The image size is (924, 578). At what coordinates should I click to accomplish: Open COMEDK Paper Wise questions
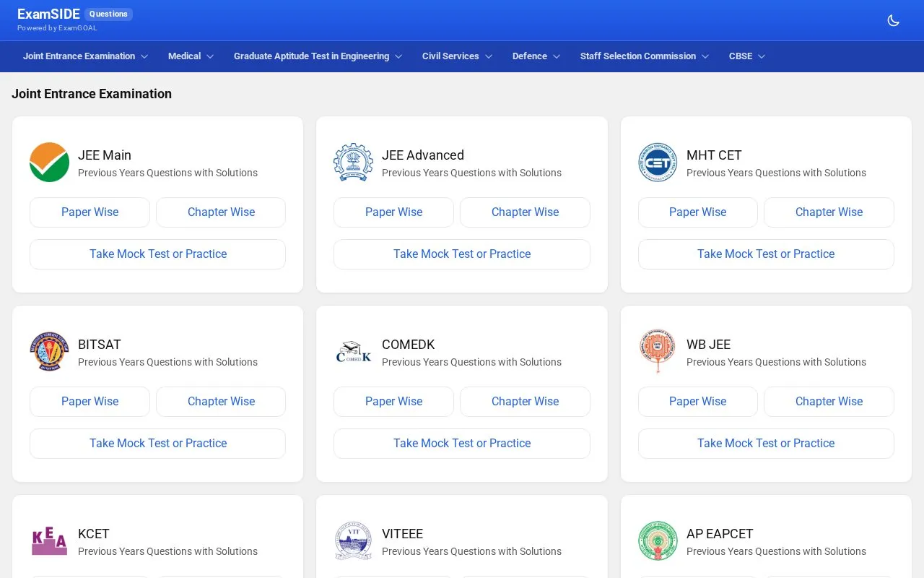coord(393,402)
